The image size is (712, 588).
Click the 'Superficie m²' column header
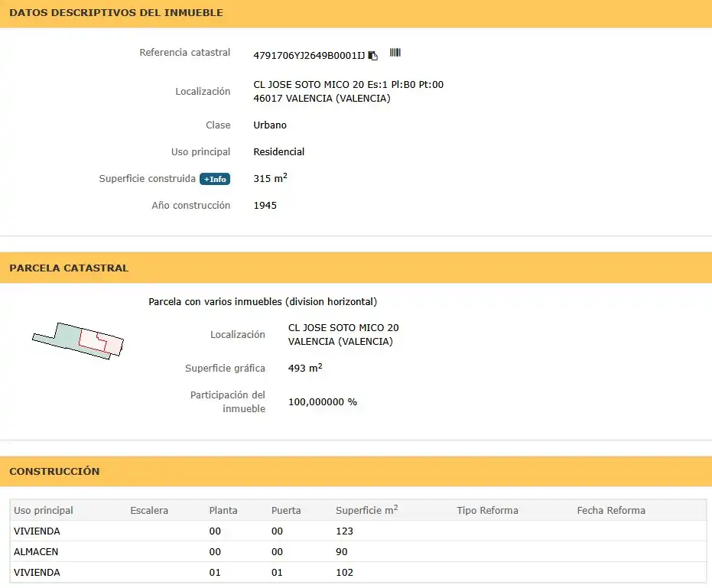(367, 510)
